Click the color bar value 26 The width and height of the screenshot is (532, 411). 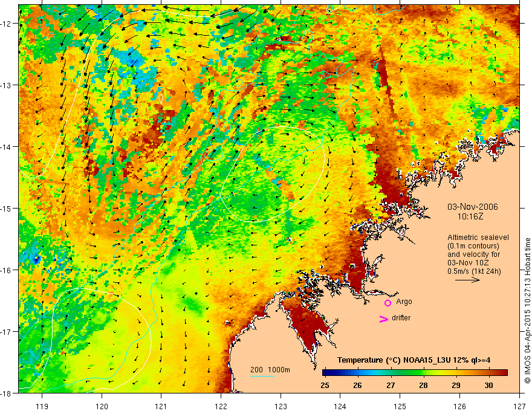point(357,386)
